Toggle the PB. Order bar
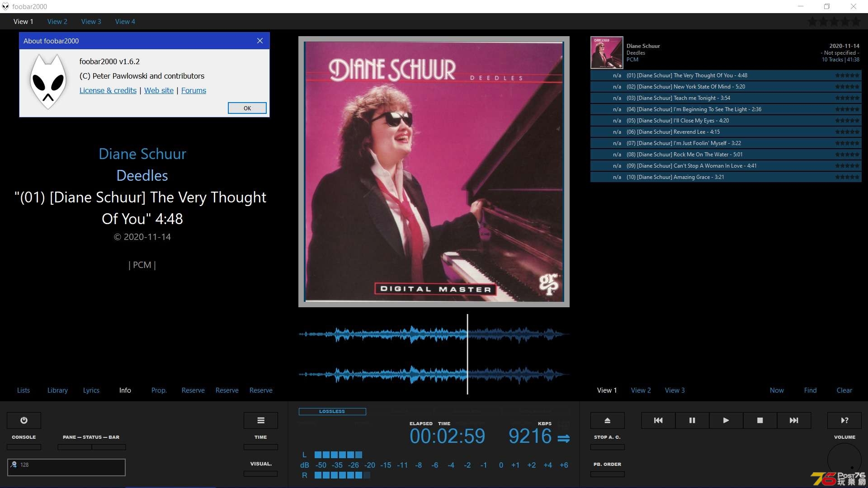The width and height of the screenshot is (868, 488). pyautogui.click(x=608, y=474)
